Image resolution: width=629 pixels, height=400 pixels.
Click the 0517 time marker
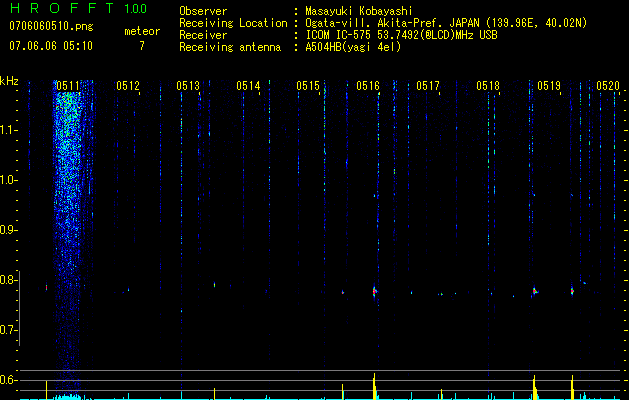tap(428, 86)
